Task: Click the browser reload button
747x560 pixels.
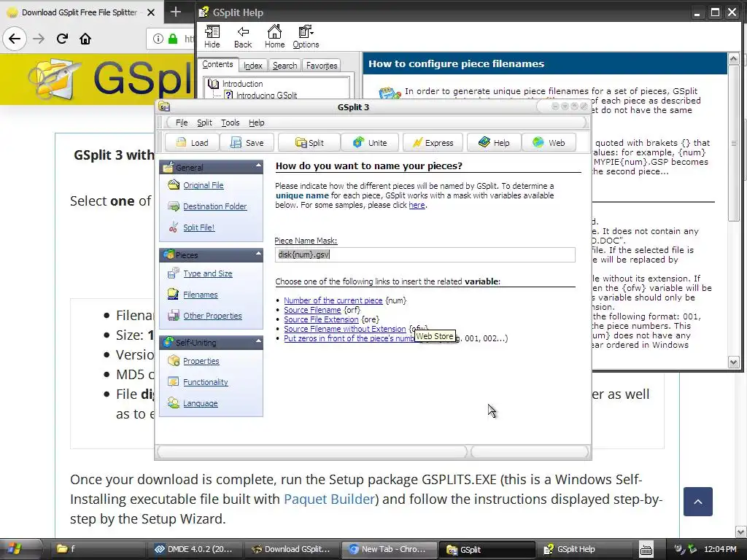Action: point(62,39)
